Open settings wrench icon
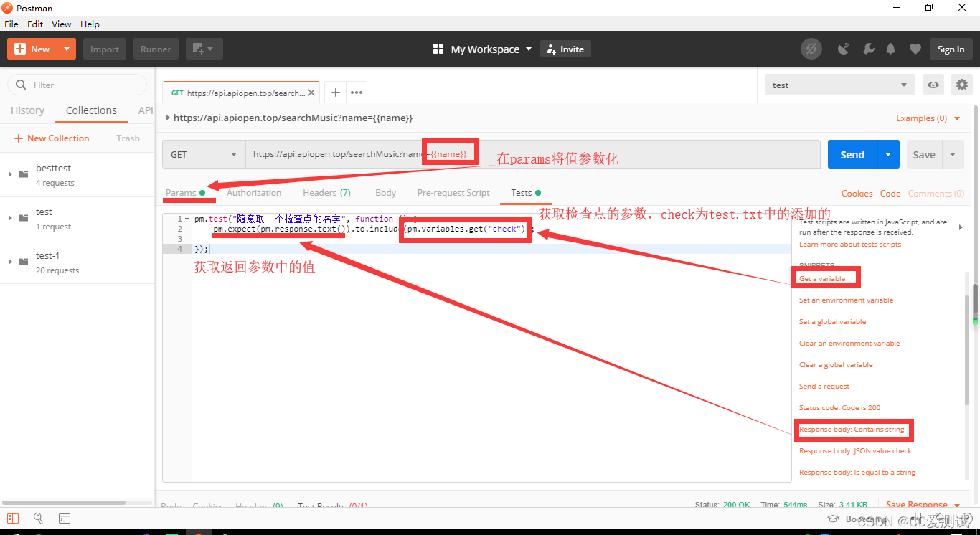The image size is (980, 535). tap(868, 49)
